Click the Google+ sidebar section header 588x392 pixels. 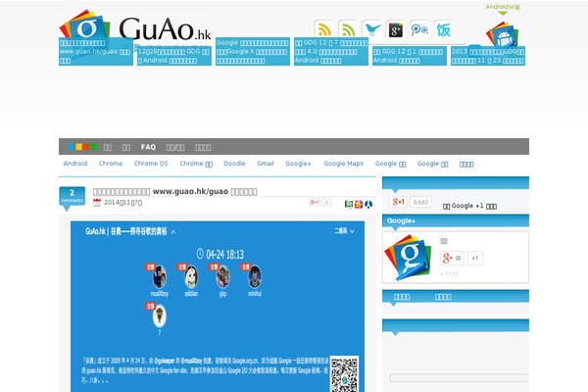tap(456, 220)
